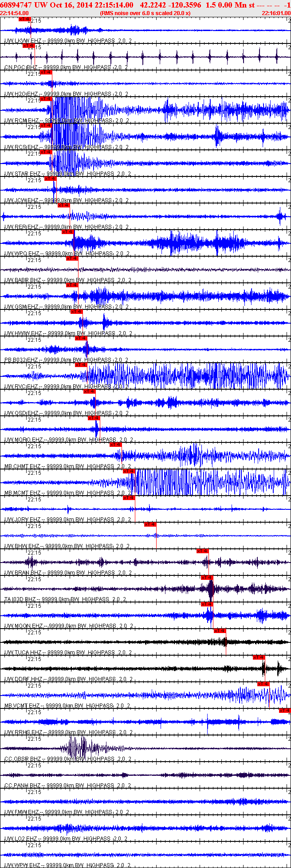Click the 'UW.MORO EHZ' station label

click(x=24, y=440)
